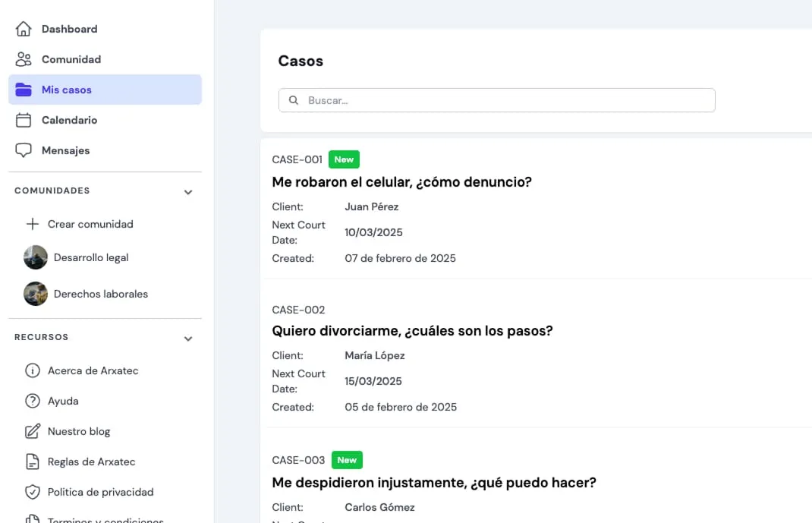Click the plus icon for Crear comunidad

[32, 224]
